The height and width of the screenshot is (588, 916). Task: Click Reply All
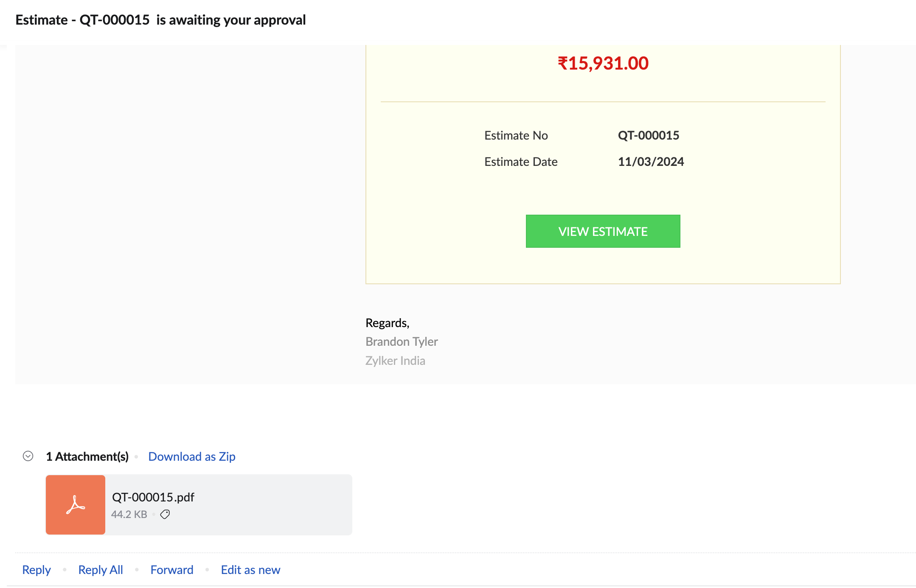click(x=101, y=570)
